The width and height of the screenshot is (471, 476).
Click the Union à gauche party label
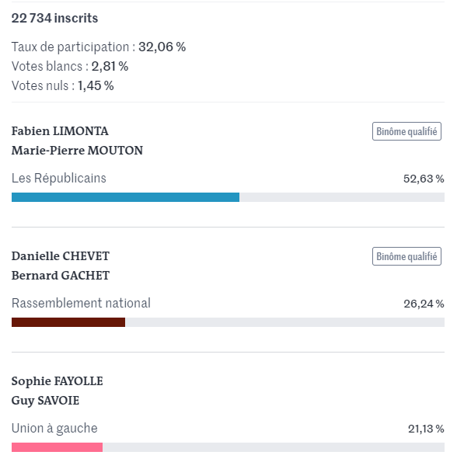(x=54, y=429)
